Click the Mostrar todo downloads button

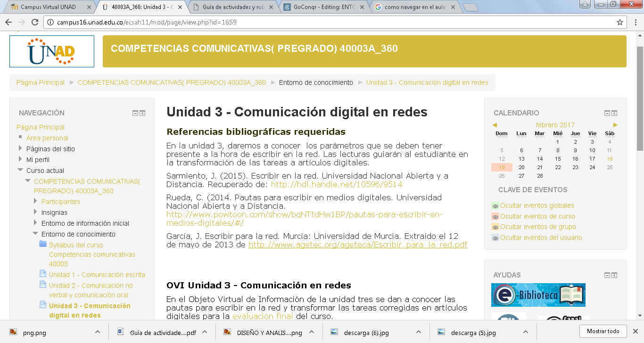pyautogui.click(x=603, y=331)
